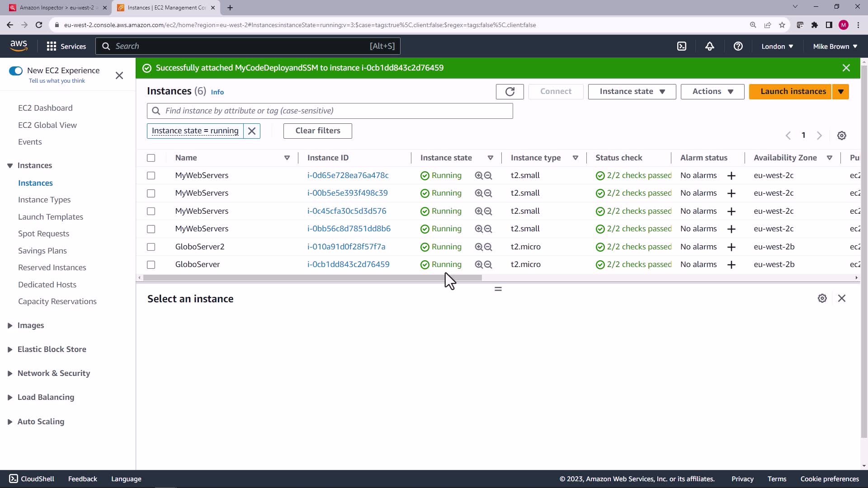This screenshot has width=868, height=488.
Task: Expand the Network & Security section
Action: click(x=53, y=373)
